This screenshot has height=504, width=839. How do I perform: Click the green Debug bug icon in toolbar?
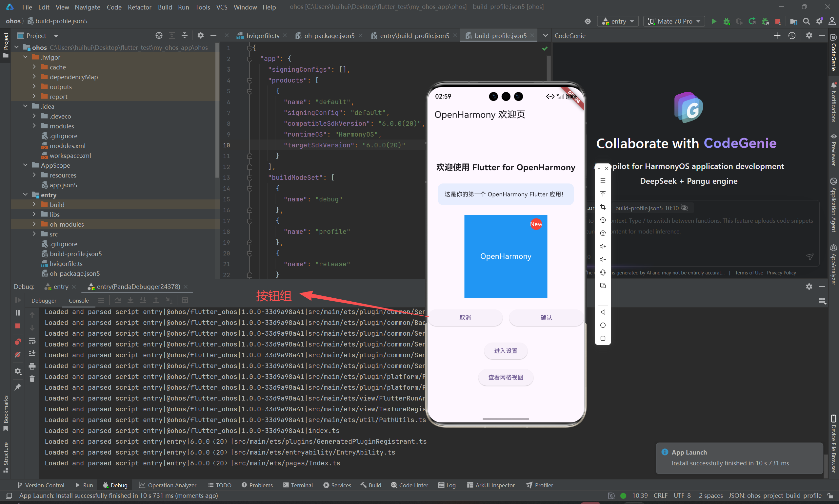(x=727, y=21)
